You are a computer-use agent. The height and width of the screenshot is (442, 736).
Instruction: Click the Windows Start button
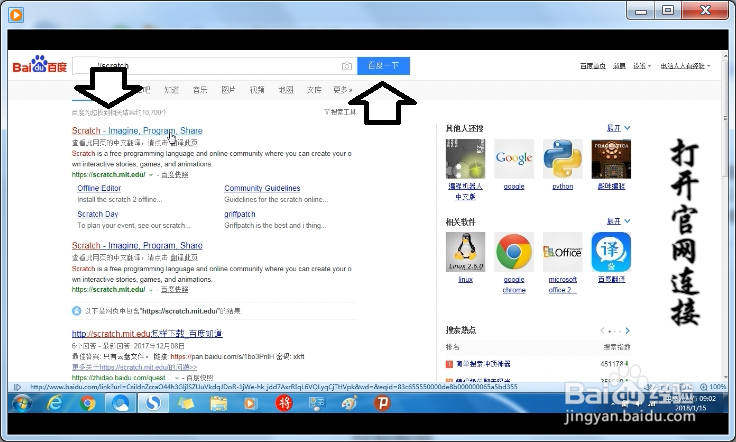pos(22,403)
